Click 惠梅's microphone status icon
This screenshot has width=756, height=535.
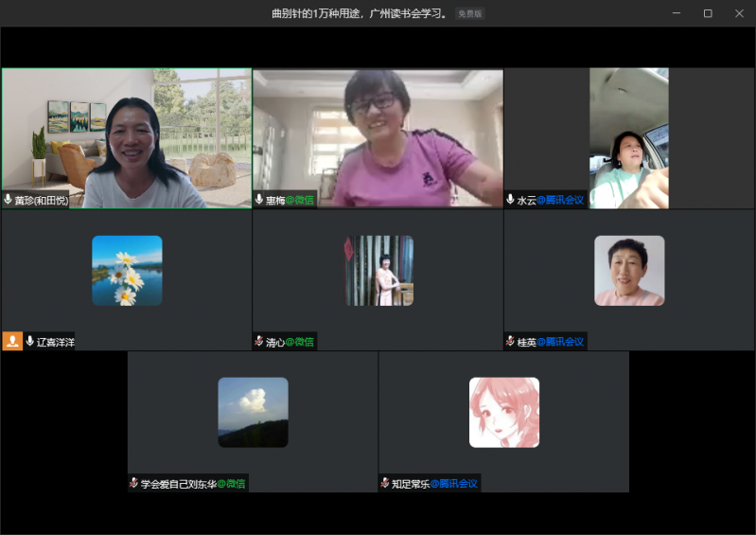pyautogui.click(x=259, y=200)
